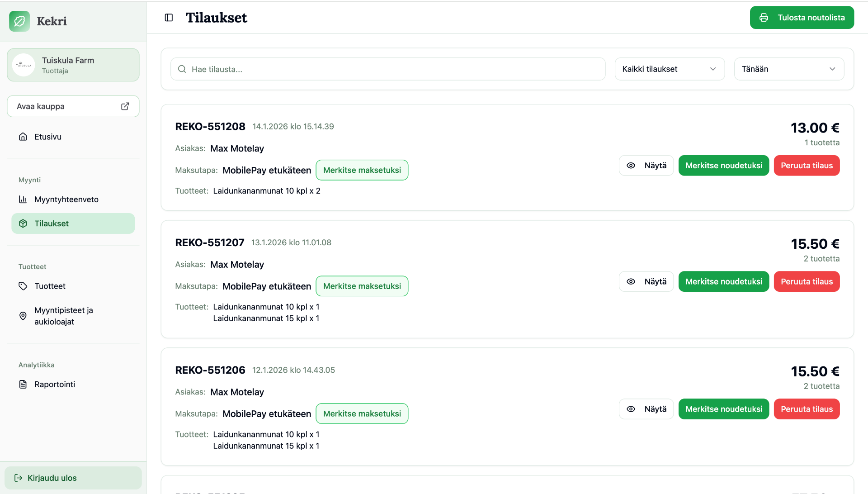Viewport: 868px width, 494px height.
Task: Open the Tuiskula Farm account selector
Action: click(x=73, y=65)
